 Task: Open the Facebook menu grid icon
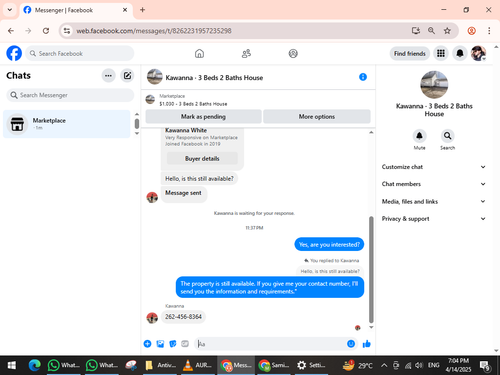pyautogui.click(x=441, y=53)
